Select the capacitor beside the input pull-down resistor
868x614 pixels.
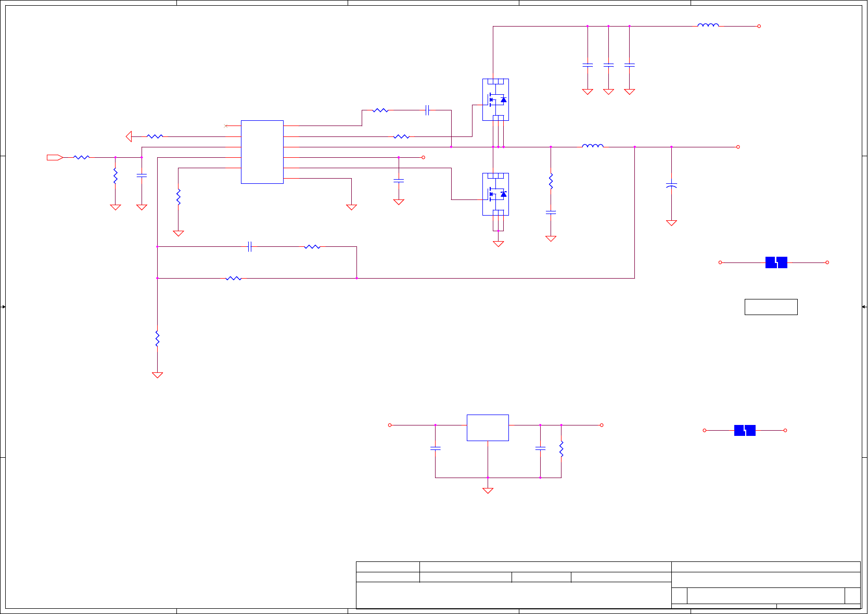142,176
